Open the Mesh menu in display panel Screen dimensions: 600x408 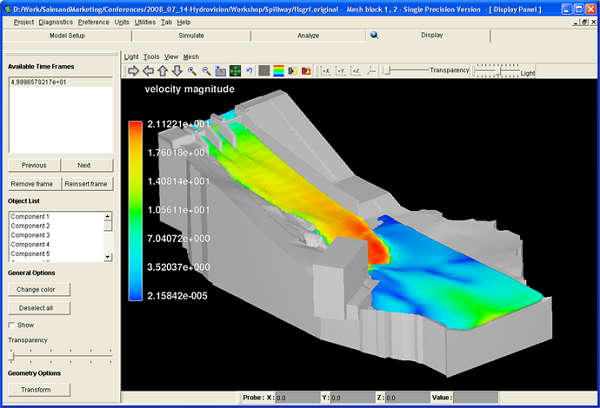coord(191,57)
